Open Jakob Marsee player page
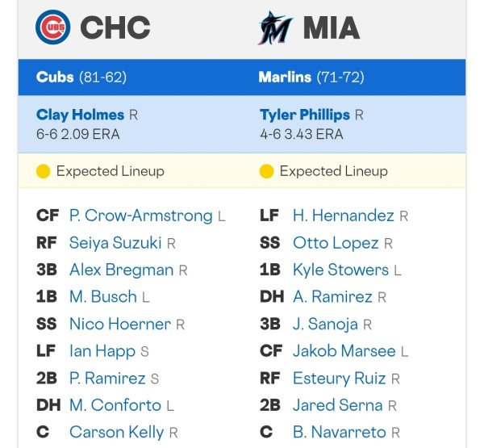The height and width of the screenshot is (448, 484). pyautogui.click(x=344, y=351)
